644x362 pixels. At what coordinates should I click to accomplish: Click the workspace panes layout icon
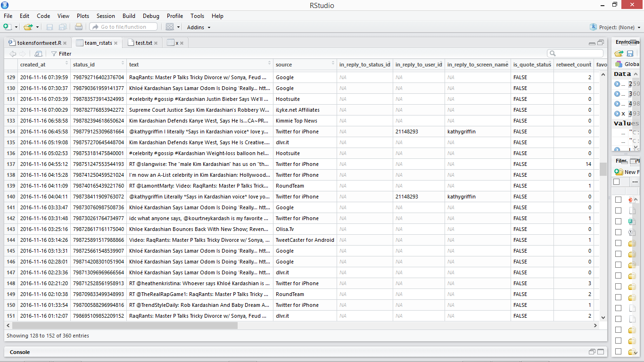coord(170,27)
